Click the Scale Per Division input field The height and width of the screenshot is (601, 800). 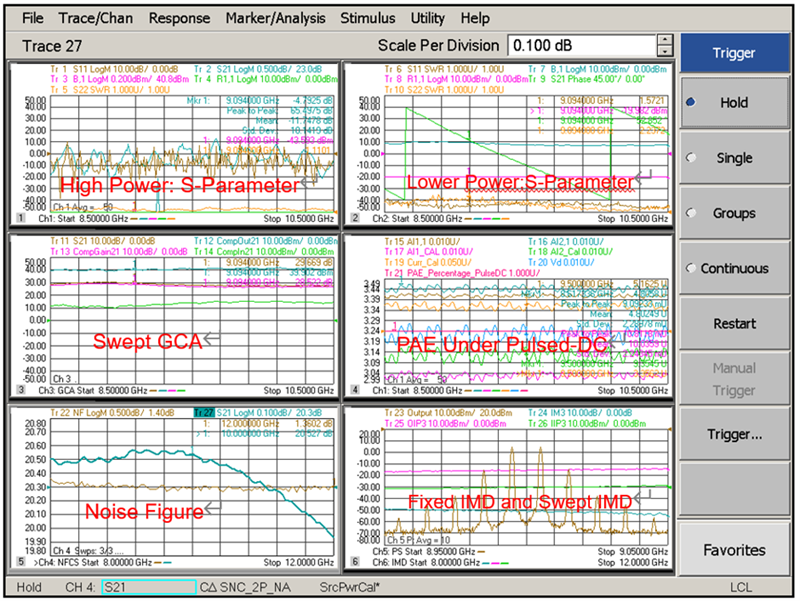[x=580, y=45]
